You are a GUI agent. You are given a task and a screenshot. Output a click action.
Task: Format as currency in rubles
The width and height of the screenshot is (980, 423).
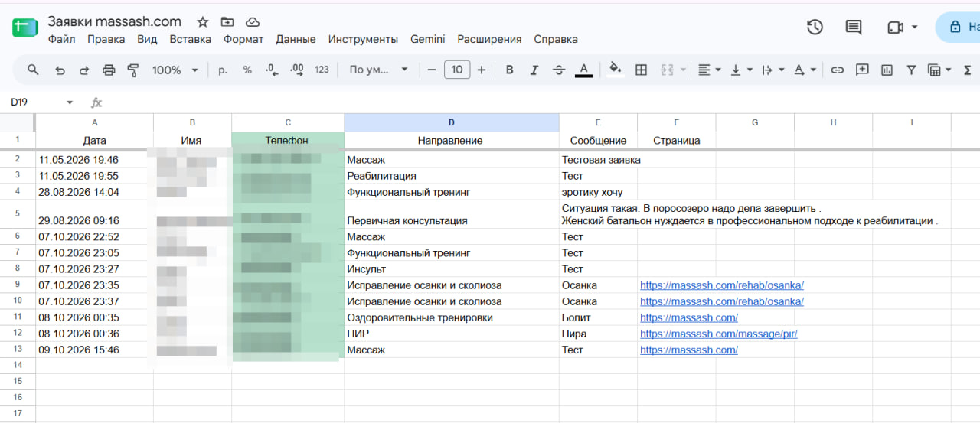pos(223,70)
